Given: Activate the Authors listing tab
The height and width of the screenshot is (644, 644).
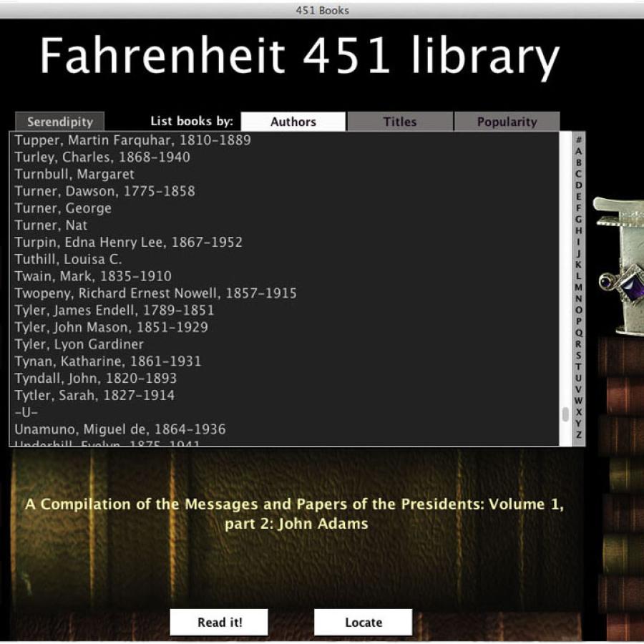Looking at the screenshot, I should coord(293,122).
